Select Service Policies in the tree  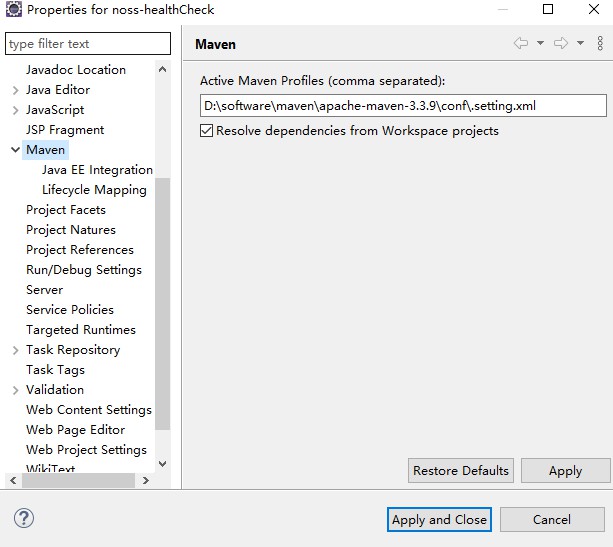[x=70, y=310]
